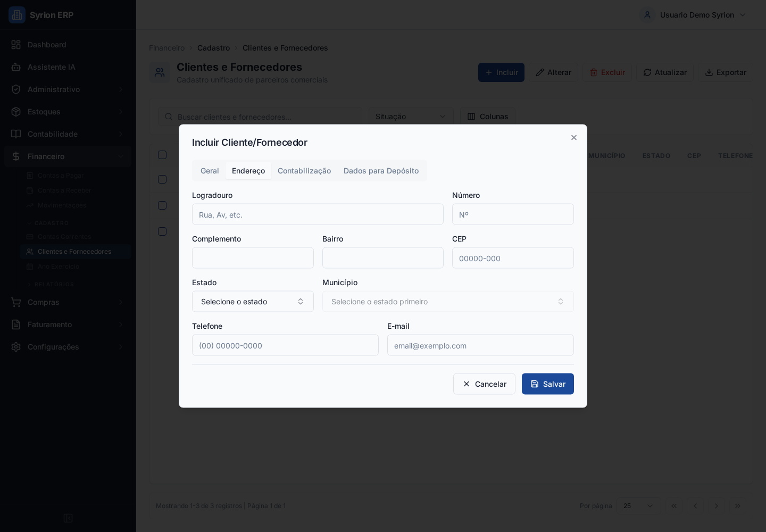Open Clientes e Fornecedores in sidebar
The image size is (766, 532).
pyautogui.click(x=76, y=252)
